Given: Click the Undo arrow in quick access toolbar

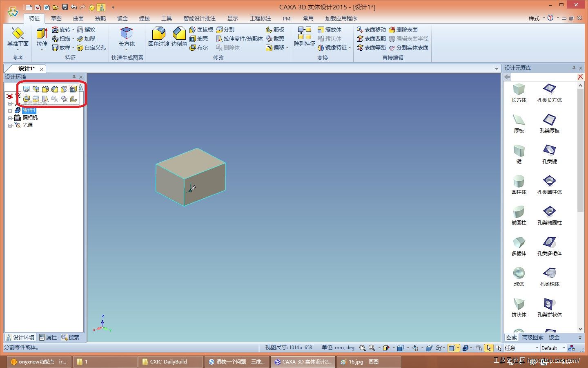Looking at the screenshot, I should pos(74,7).
